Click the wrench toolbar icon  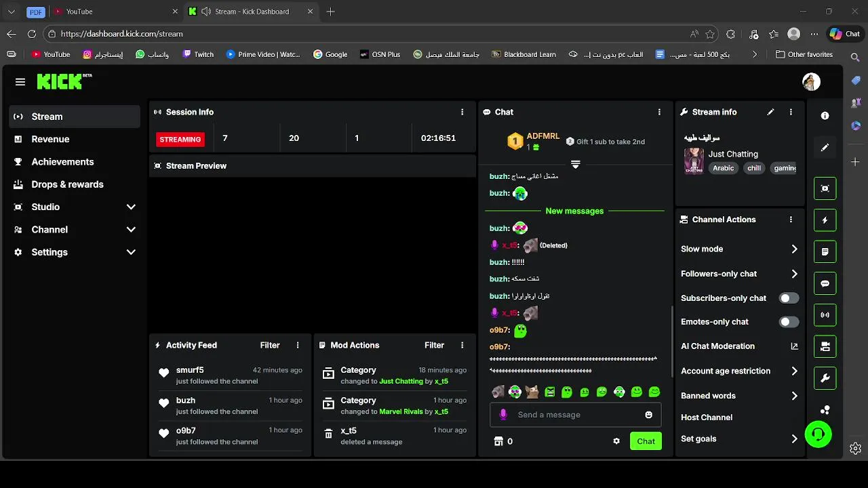[x=825, y=378]
